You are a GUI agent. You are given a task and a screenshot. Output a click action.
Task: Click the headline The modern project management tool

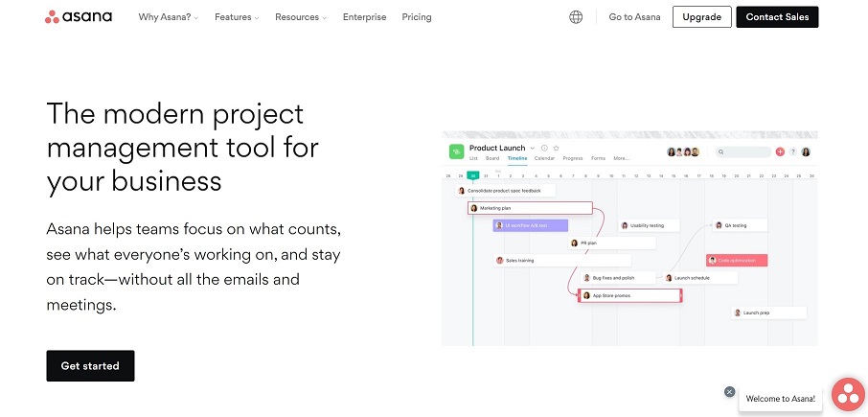coord(183,147)
